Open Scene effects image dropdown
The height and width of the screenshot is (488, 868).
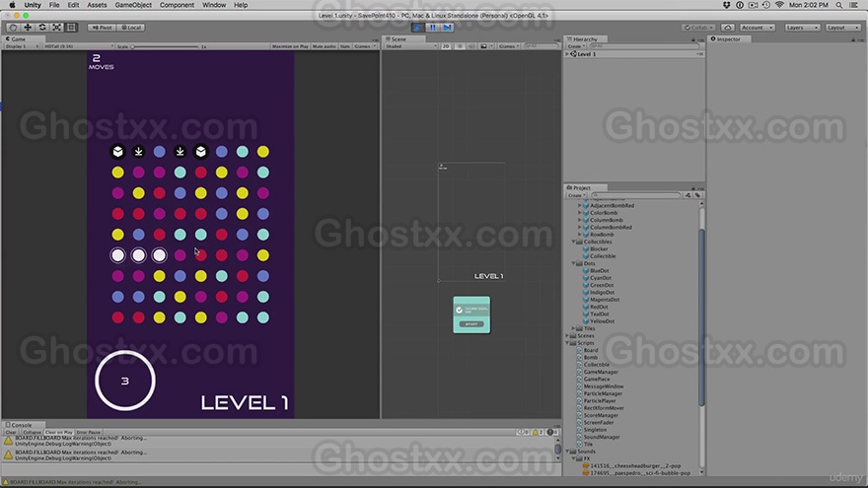coord(486,46)
